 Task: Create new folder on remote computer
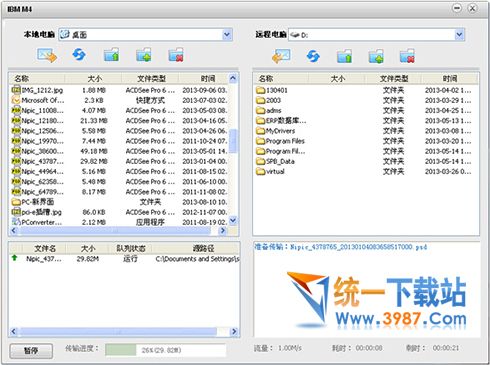376,56
